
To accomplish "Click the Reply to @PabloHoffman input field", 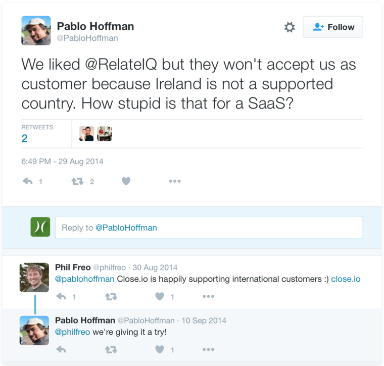I will (209, 228).
